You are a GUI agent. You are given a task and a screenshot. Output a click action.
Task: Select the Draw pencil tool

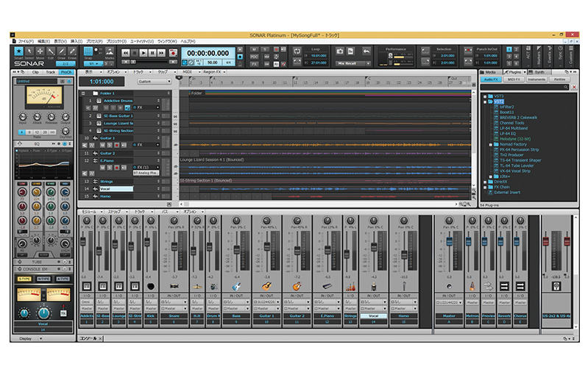[x=62, y=51]
